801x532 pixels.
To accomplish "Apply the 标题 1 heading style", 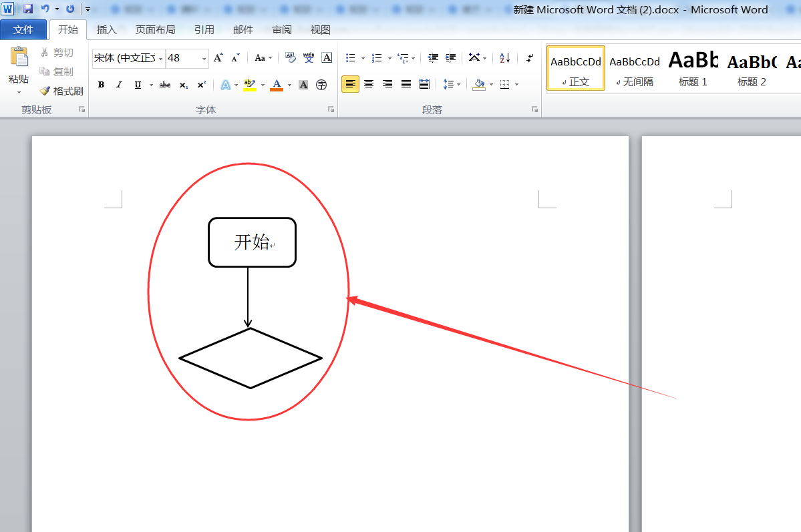I will tap(693, 68).
